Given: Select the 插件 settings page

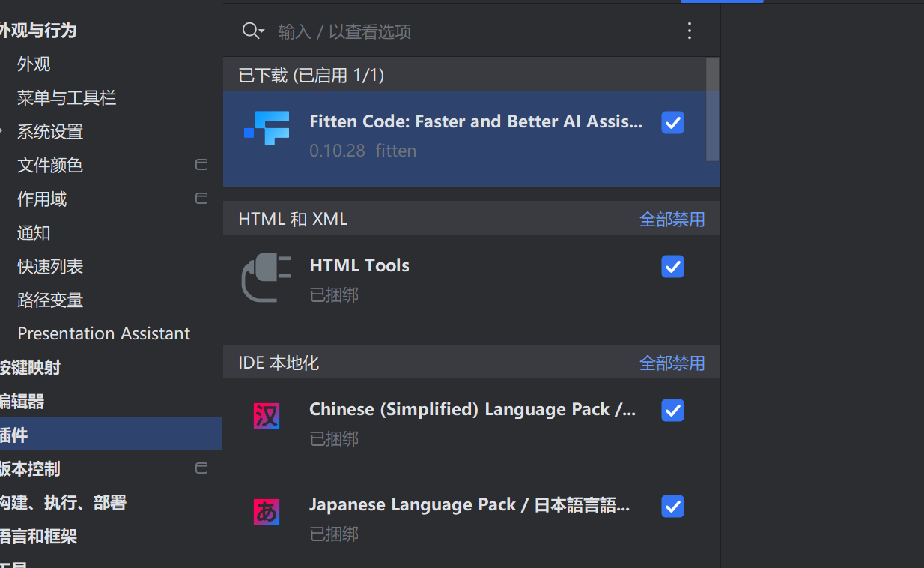Looking at the screenshot, I should [15, 435].
